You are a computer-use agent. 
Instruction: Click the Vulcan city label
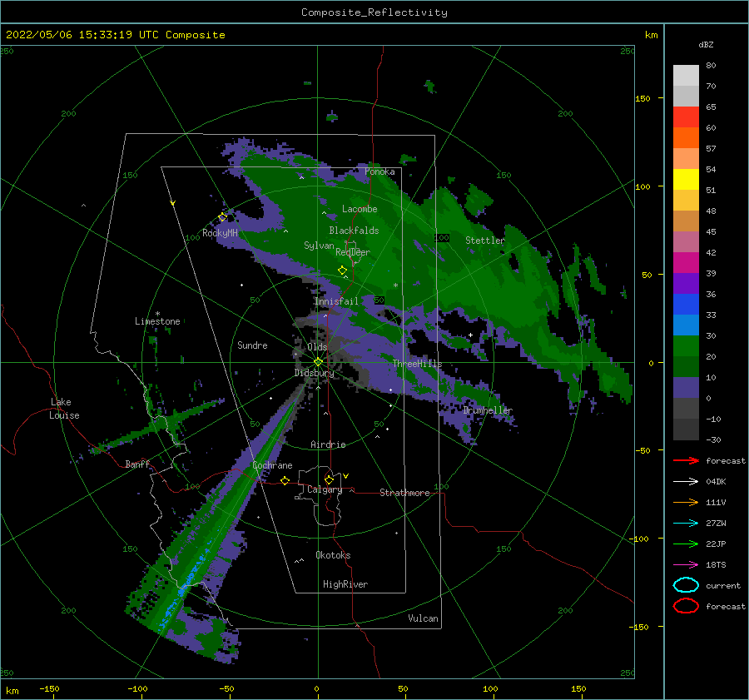[424, 618]
